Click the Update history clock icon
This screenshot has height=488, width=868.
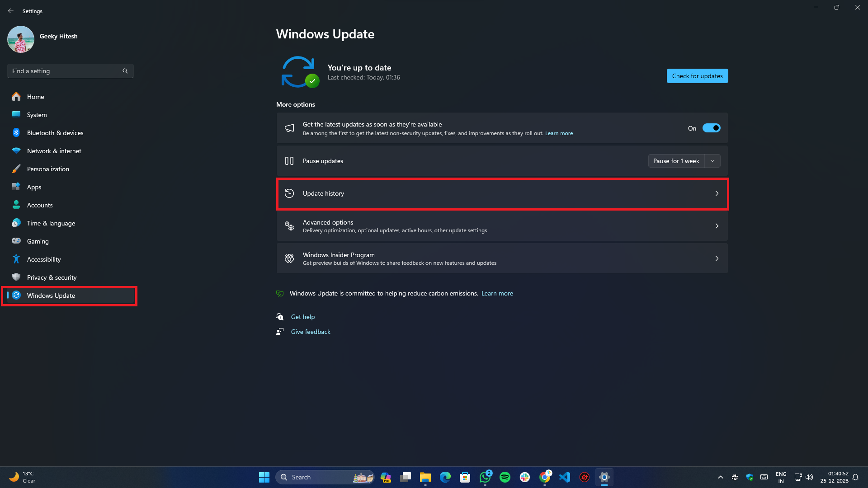[x=289, y=193]
